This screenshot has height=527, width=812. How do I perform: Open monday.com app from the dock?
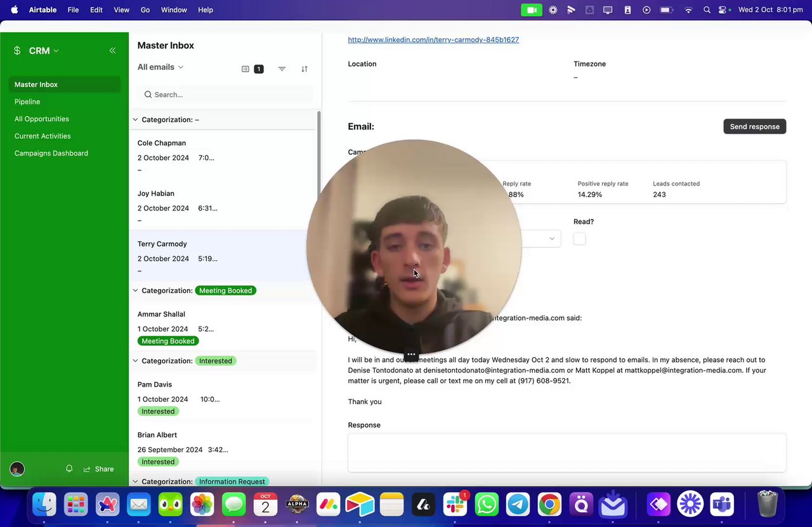click(328, 505)
